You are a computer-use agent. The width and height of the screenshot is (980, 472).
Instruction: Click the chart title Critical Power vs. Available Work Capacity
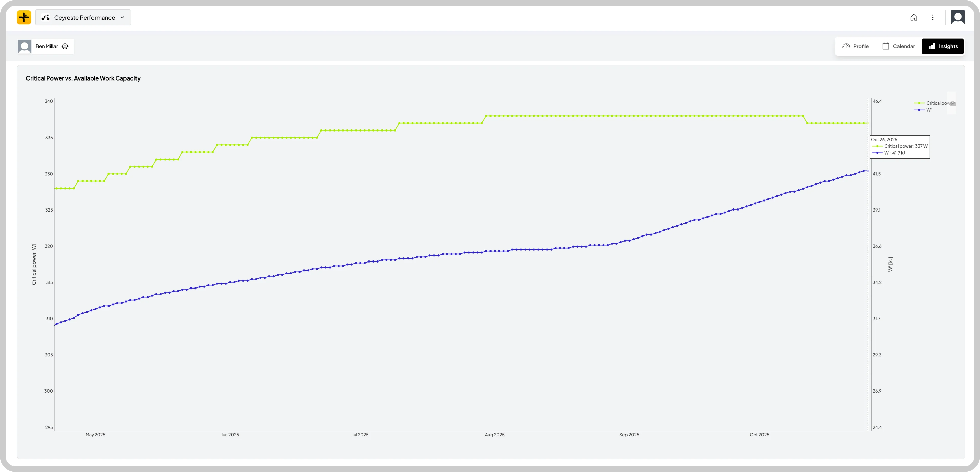click(83, 78)
